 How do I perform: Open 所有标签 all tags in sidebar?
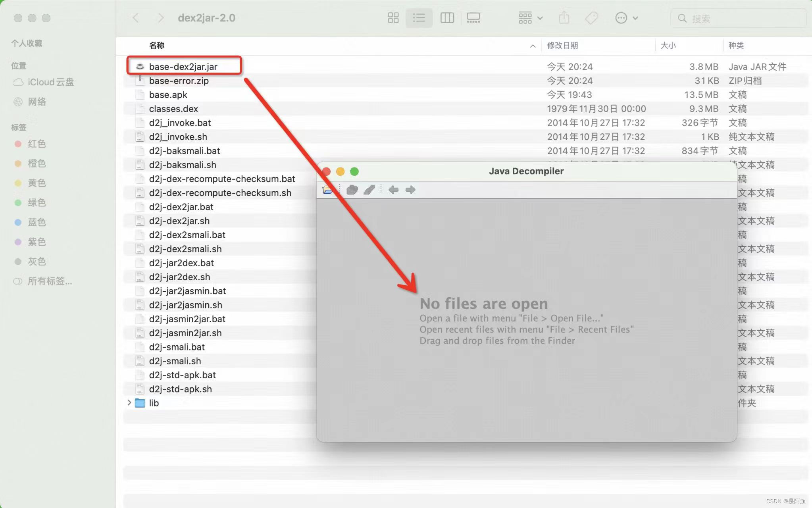point(43,281)
